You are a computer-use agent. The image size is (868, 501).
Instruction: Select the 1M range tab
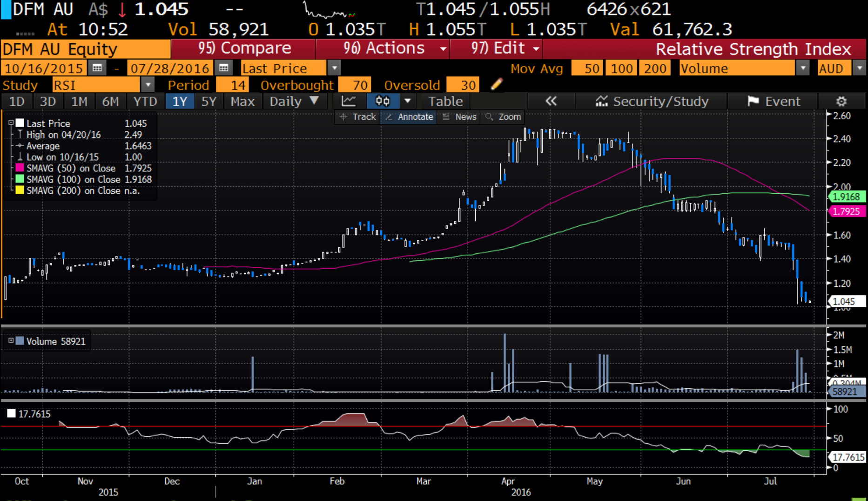pos(79,101)
